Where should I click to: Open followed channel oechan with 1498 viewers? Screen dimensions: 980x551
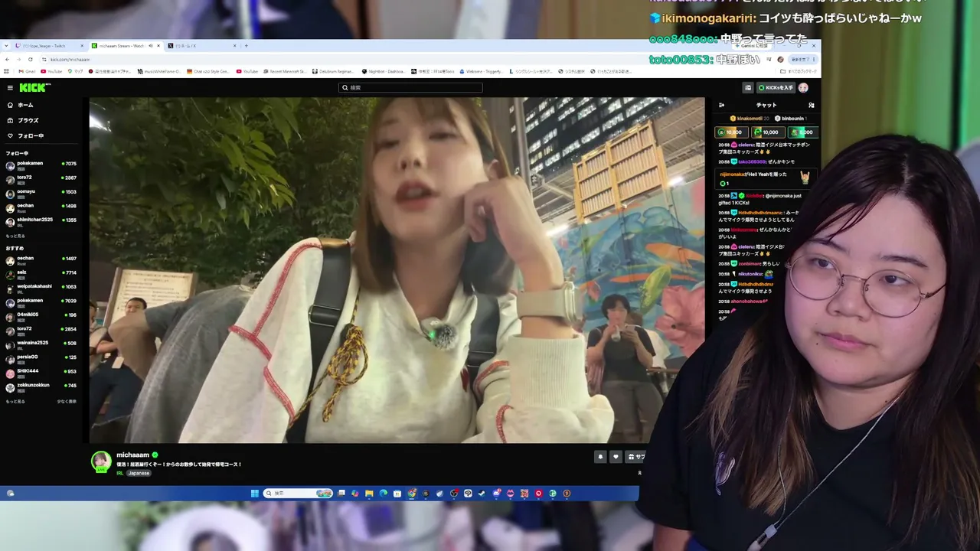(x=41, y=207)
